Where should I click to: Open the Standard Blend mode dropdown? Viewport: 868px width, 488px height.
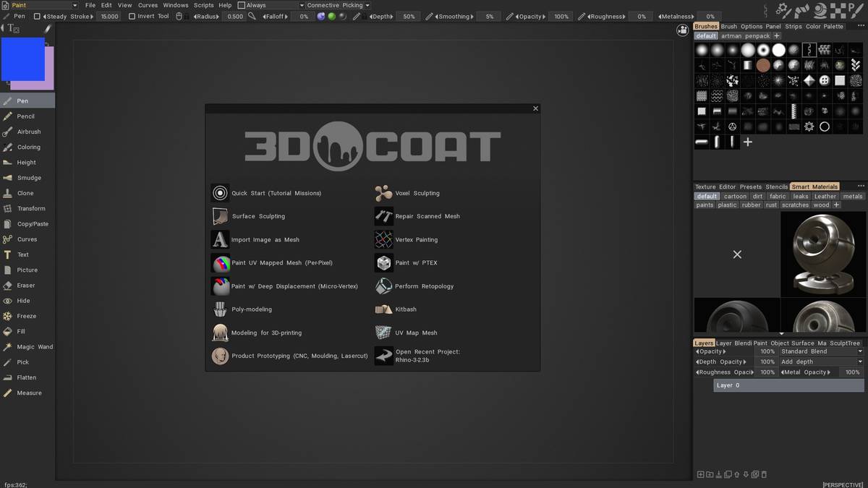pyautogui.click(x=821, y=351)
